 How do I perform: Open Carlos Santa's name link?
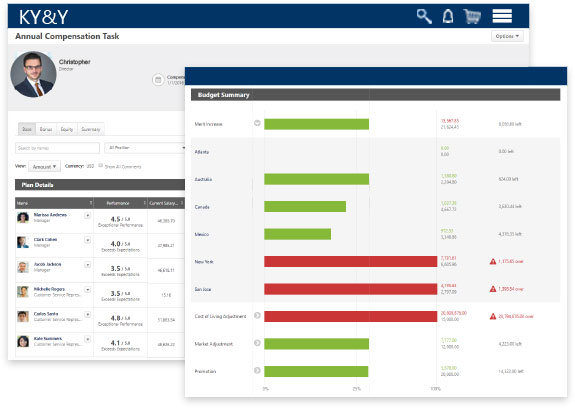coord(46,314)
